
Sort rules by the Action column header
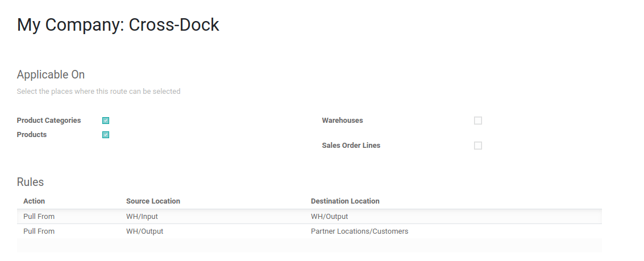(34, 201)
